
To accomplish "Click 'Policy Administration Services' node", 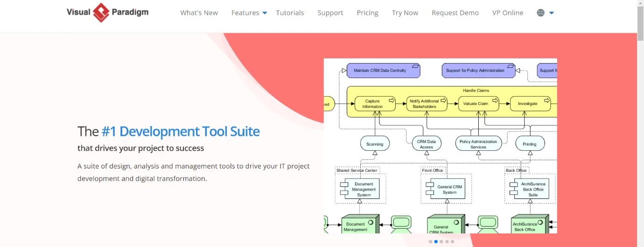I will point(478,144).
